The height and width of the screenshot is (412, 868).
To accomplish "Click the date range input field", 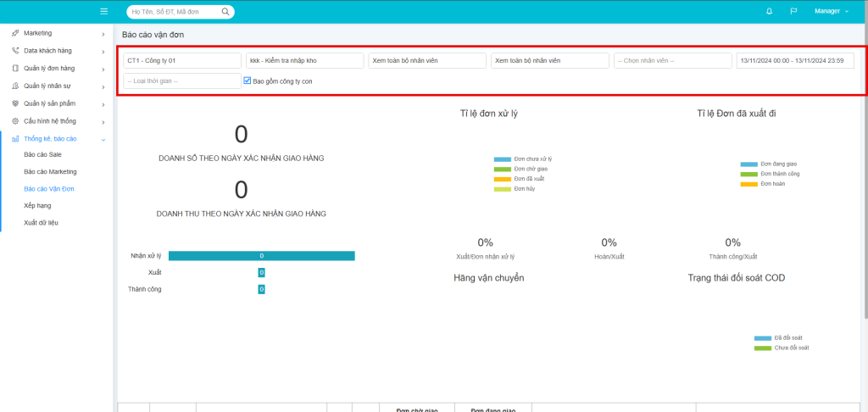I will pyautogui.click(x=794, y=61).
